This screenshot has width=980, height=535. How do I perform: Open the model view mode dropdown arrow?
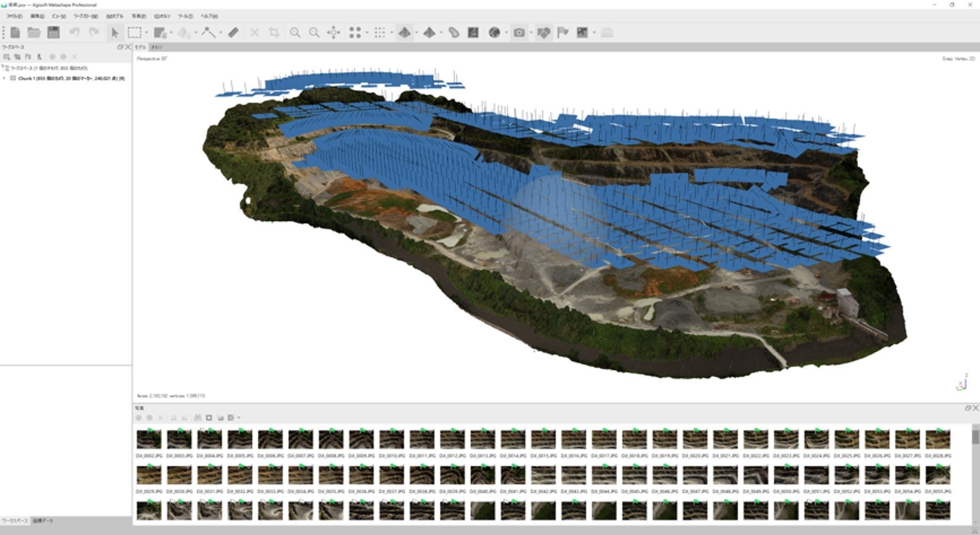[416, 33]
